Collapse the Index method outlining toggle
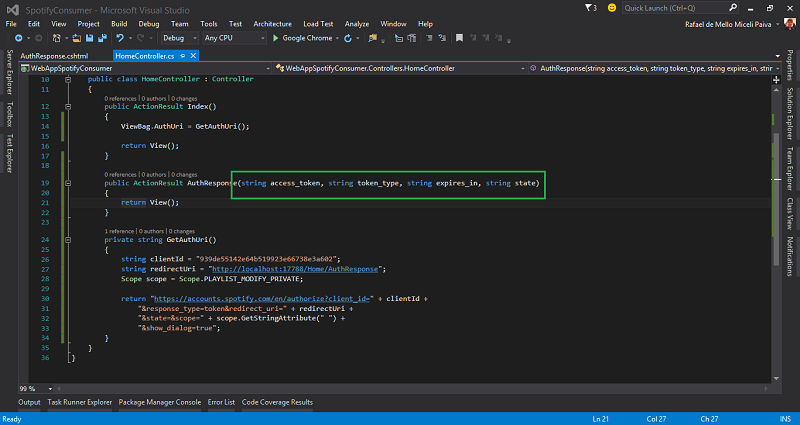Viewport: 800px width, 425px height. coord(67,106)
